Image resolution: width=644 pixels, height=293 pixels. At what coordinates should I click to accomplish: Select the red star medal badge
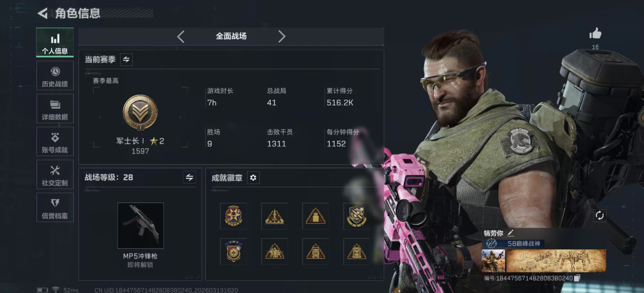tap(233, 216)
